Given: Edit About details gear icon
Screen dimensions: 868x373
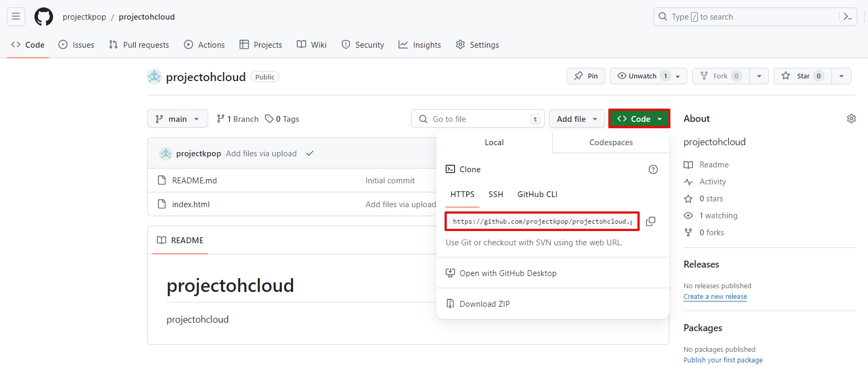Looking at the screenshot, I should tap(851, 119).
